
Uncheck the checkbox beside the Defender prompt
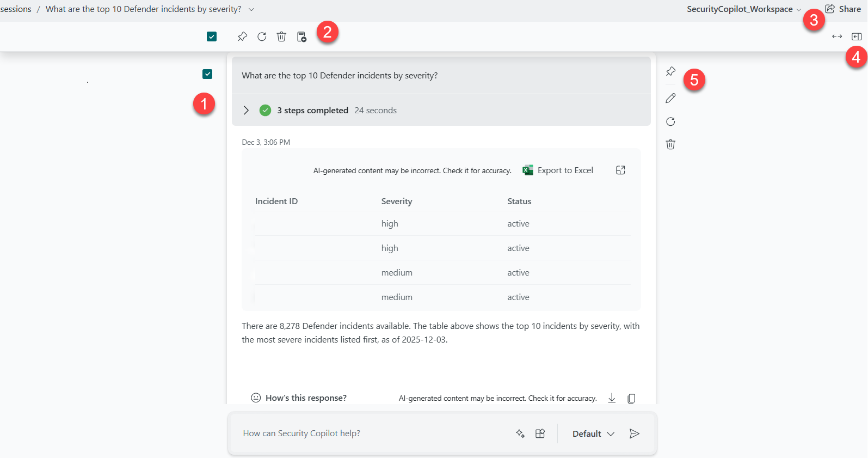[x=207, y=74]
